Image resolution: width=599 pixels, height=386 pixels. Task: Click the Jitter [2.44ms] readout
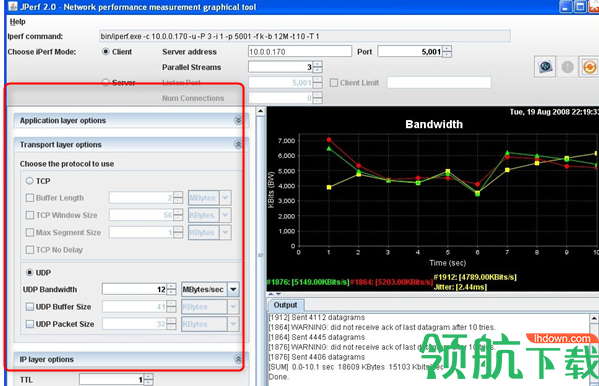[x=460, y=287]
